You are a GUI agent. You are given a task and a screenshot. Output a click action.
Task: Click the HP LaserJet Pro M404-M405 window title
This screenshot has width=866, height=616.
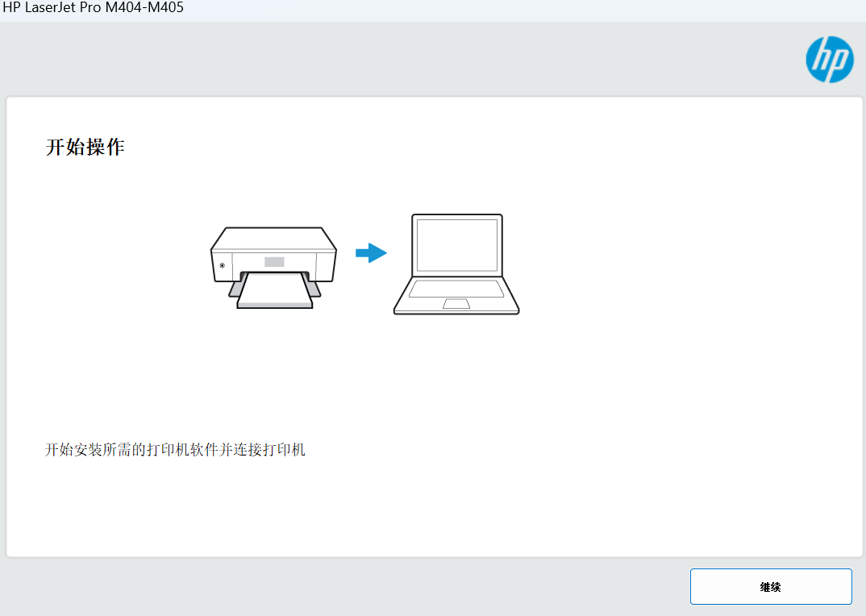tap(93, 8)
